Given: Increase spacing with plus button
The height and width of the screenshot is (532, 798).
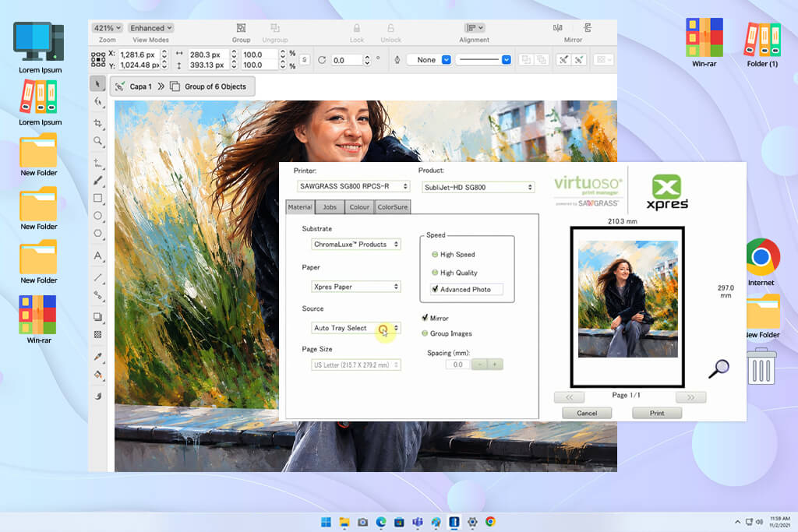Looking at the screenshot, I should (495, 365).
